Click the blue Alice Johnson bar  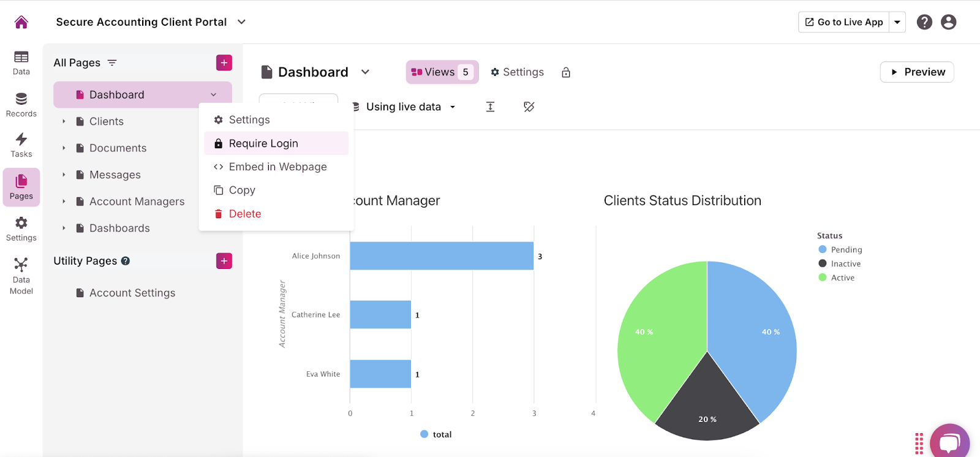(x=441, y=256)
